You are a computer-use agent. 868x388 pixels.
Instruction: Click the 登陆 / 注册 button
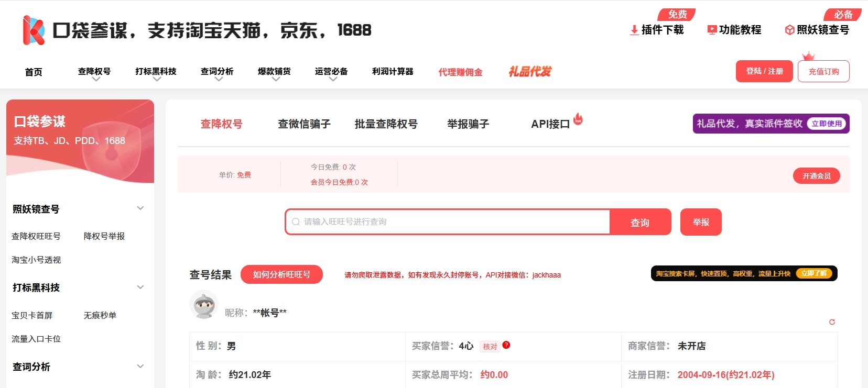764,71
